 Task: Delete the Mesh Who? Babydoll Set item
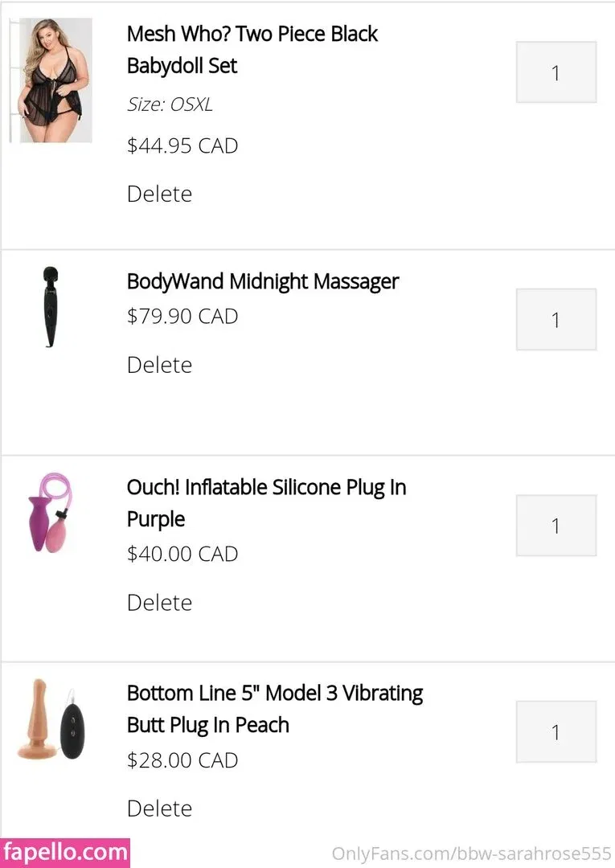pos(159,194)
